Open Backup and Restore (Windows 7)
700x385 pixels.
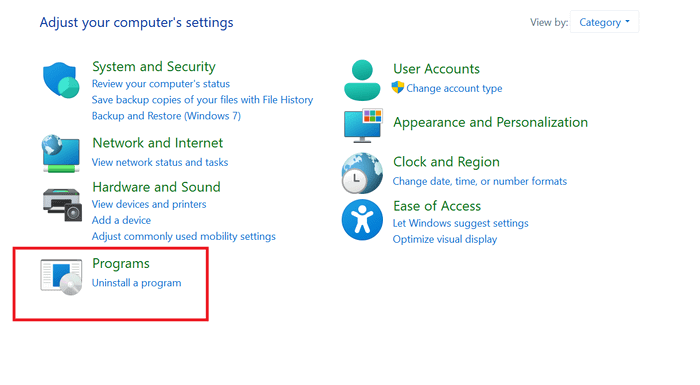tap(166, 116)
